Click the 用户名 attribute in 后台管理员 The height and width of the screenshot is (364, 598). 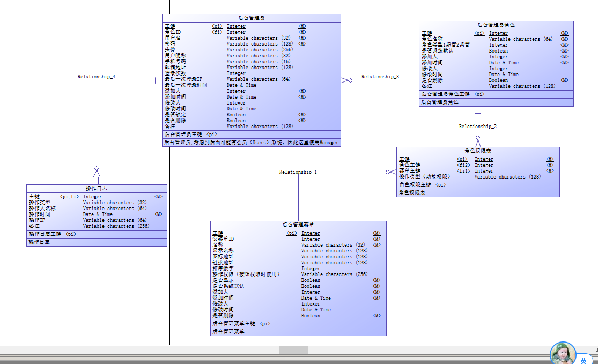tap(173, 38)
